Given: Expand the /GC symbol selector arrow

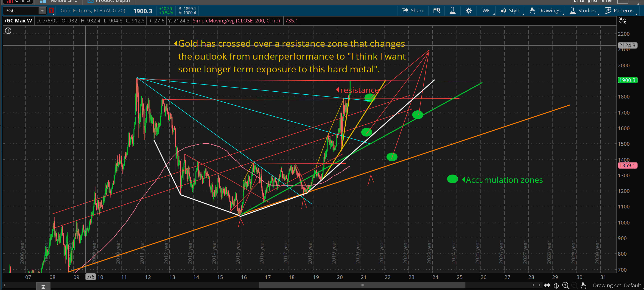Looking at the screenshot, I should tap(42, 11).
